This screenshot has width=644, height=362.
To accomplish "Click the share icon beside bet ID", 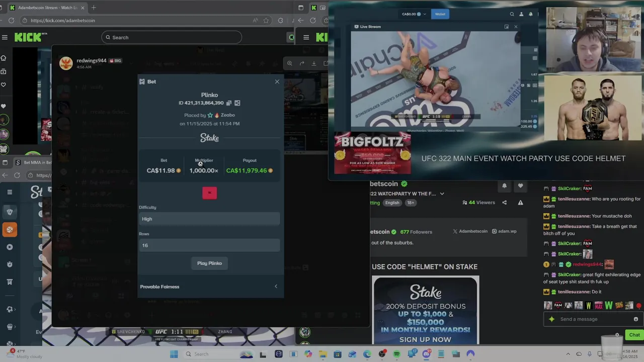I will [237, 103].
